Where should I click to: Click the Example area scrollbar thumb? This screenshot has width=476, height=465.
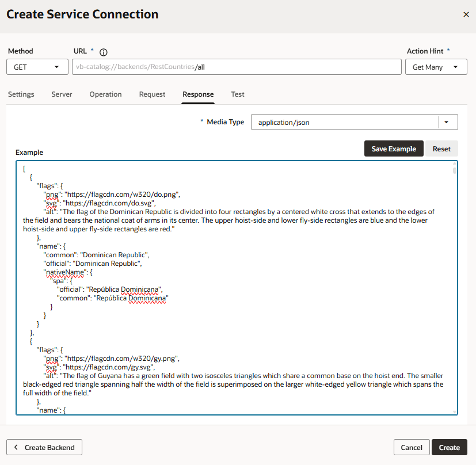tap(455, 170)
